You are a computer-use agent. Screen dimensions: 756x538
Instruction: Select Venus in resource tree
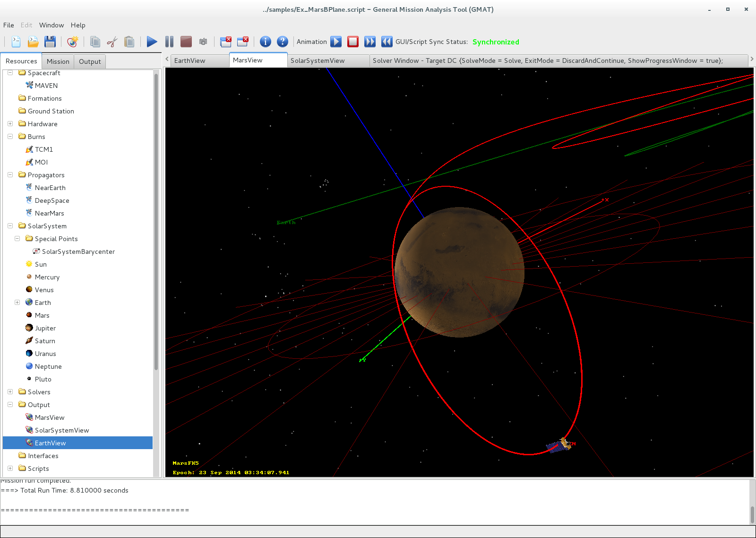point(44,290)
